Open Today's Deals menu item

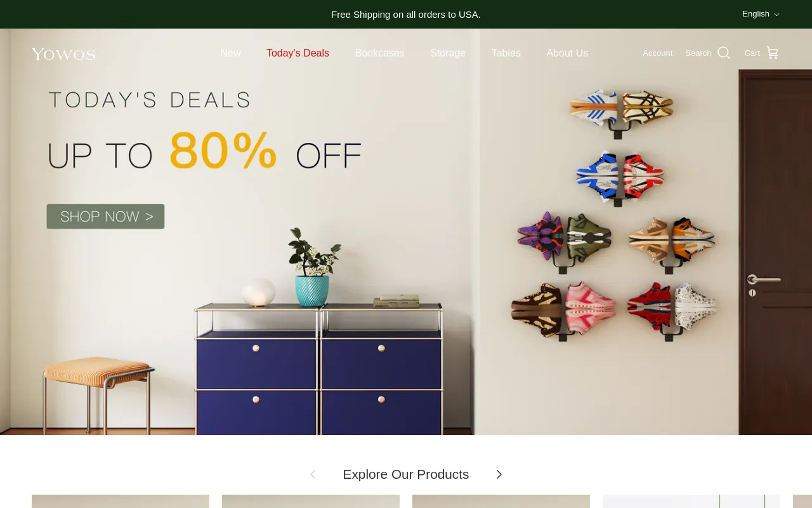click(298, 53)
